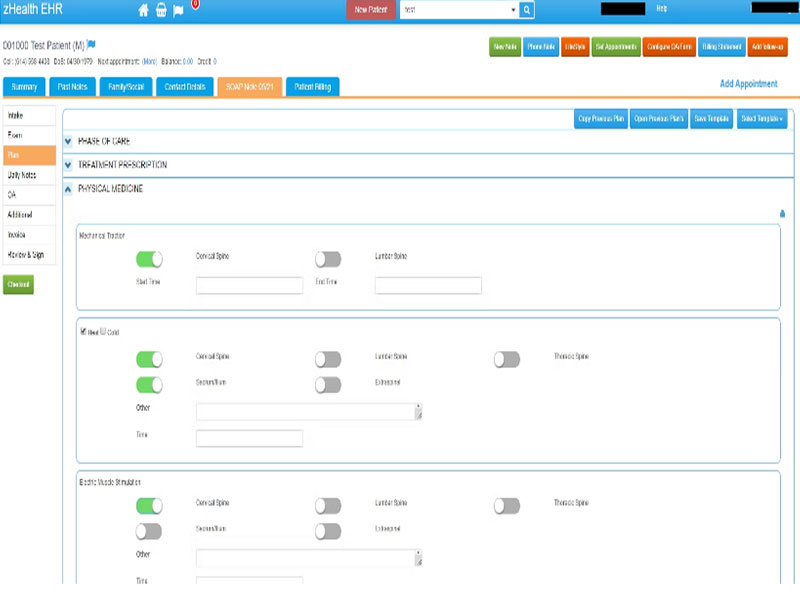The width and height of the screenshot is (800, 600).
Task: Open the Patient Billing tab
Action: pos(313,87)
